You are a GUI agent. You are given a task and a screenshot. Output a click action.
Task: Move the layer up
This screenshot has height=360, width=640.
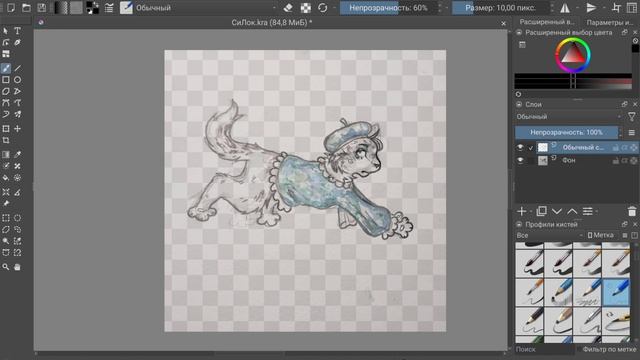tap(572, 211)
